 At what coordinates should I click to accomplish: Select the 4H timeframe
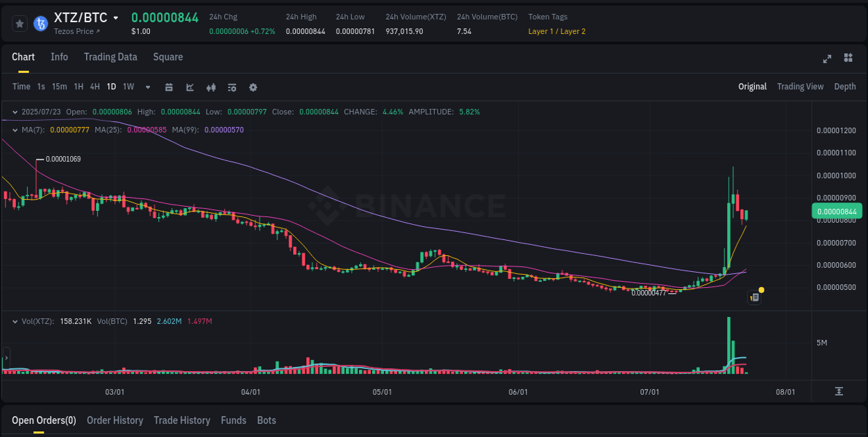pos(94,87)
